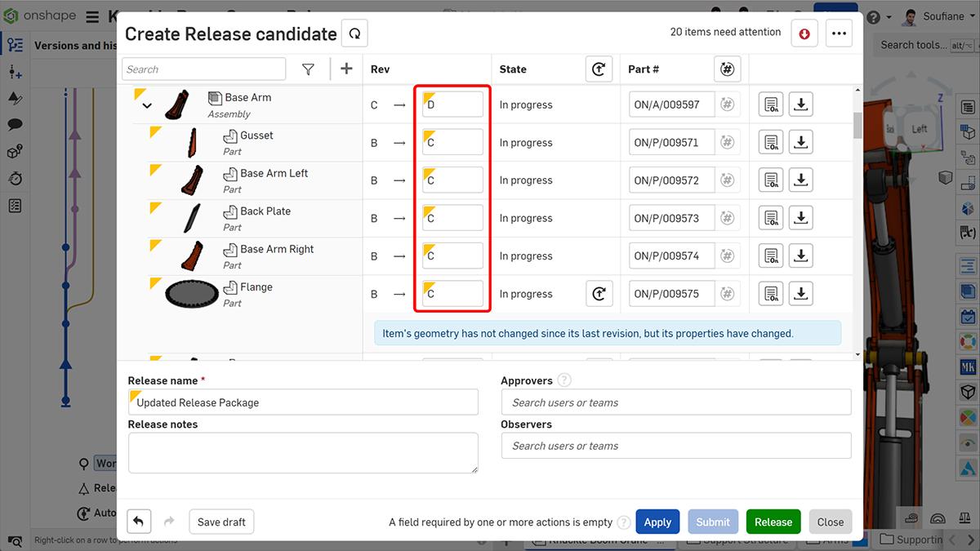The height and width of the screenshot is (551, 980).
Task: Click Save draft
Action: tap(221, 521)
